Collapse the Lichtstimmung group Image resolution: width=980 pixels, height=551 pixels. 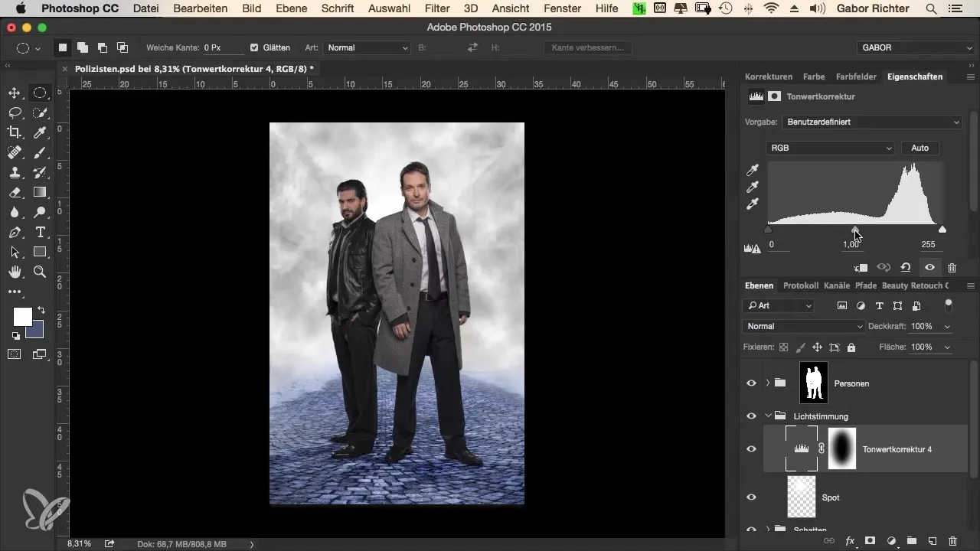(x=767, y=416)
